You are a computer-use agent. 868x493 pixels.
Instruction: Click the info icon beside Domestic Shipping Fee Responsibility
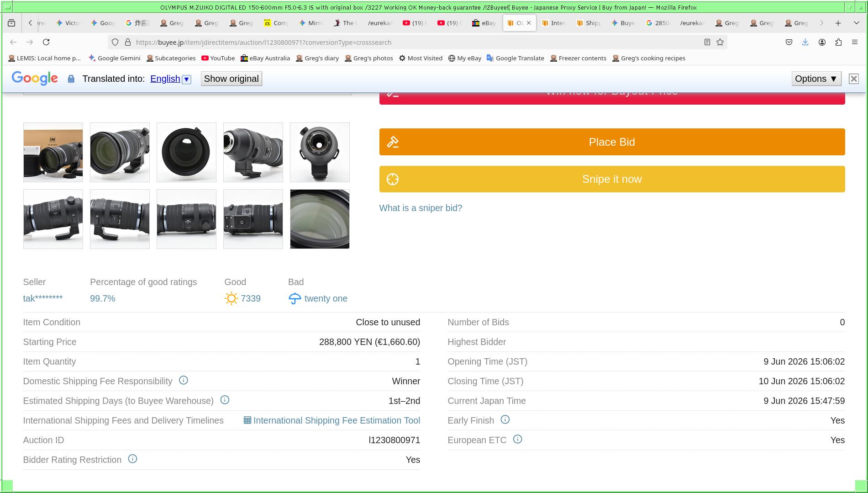(184, 380)
